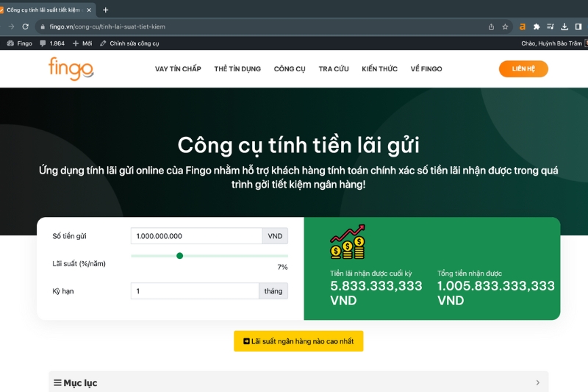Screen dimensions: 588x392
Task: Click the Công cụ tính lãi suất browser tab
Action: pos(46,10)
